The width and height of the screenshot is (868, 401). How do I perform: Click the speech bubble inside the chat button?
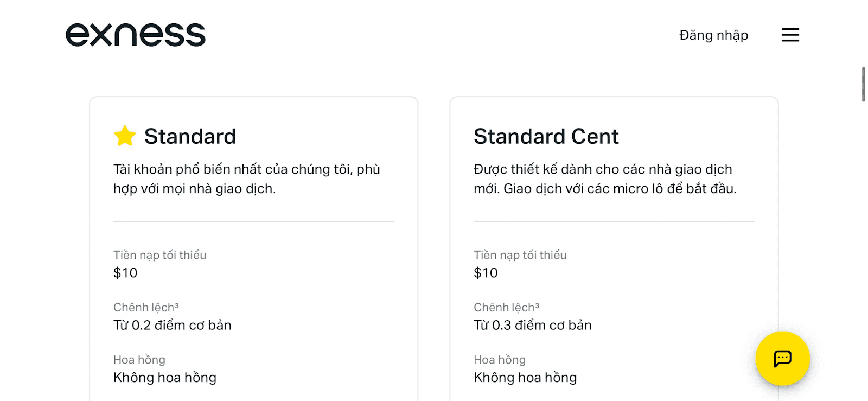click(x=782, y=358)
